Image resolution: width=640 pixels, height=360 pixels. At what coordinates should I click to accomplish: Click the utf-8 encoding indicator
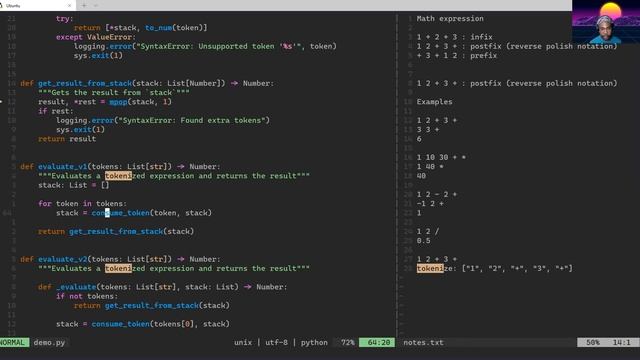(276, 342)
